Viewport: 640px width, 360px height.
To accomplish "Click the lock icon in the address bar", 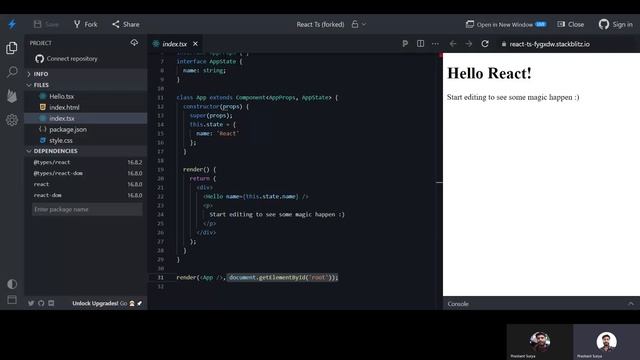I will (x=504, y=44).
